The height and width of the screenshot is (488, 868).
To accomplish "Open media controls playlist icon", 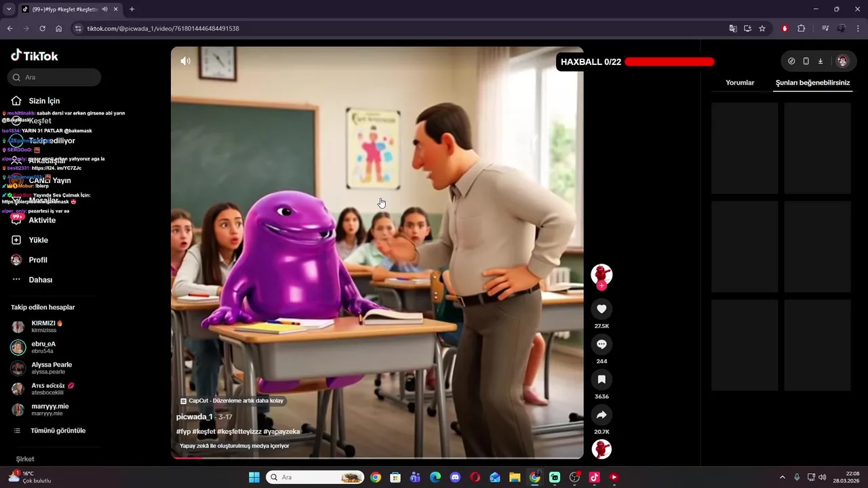I will [825, 28].
